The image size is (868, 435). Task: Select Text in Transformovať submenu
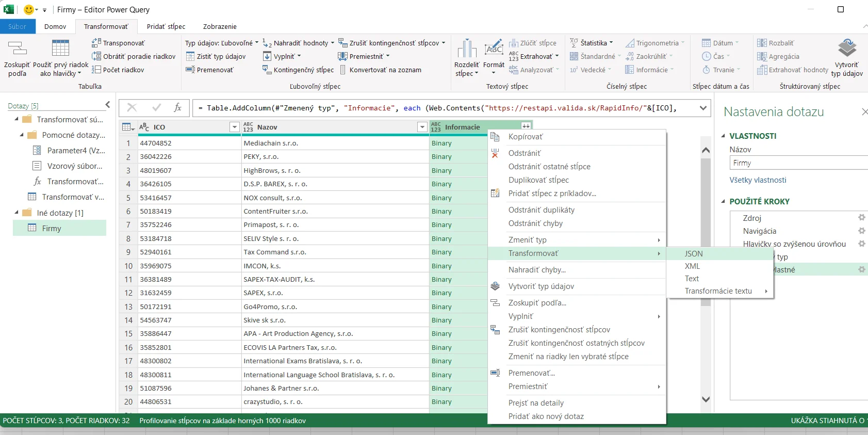click(x=720, y=278)
